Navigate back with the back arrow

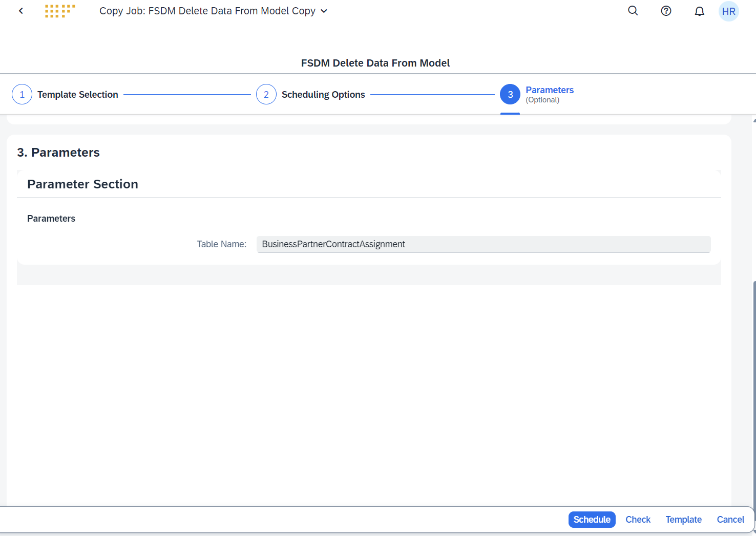tap(20, 10)
